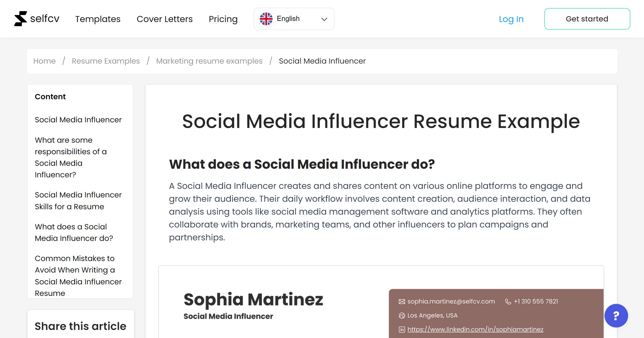The image size is (644, 338).
Task: Open the floating help question mark button
Action: 616,316
